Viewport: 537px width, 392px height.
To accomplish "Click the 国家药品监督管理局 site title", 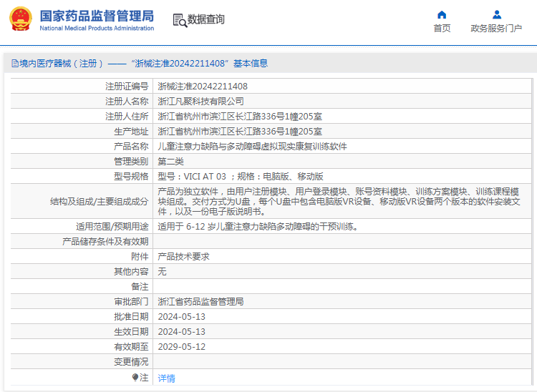I will 97,16.
